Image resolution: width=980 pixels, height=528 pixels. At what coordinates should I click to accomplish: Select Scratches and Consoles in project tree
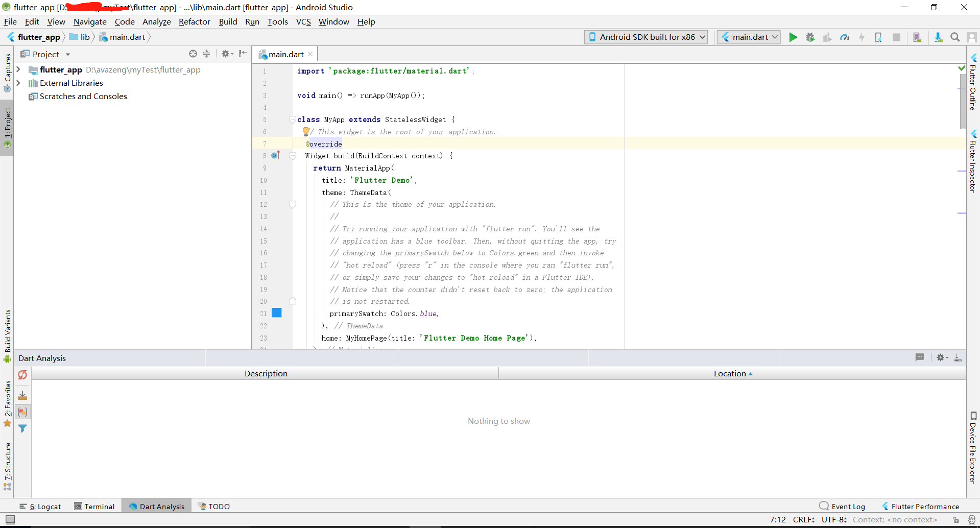click(x=83, y=96)
